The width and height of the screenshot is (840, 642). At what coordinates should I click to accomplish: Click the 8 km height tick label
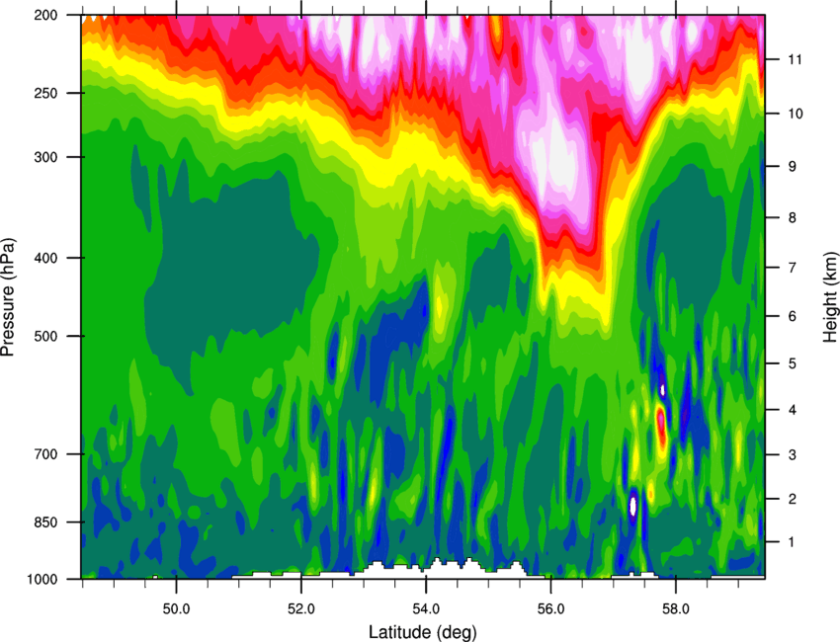(x=792, y=218)
